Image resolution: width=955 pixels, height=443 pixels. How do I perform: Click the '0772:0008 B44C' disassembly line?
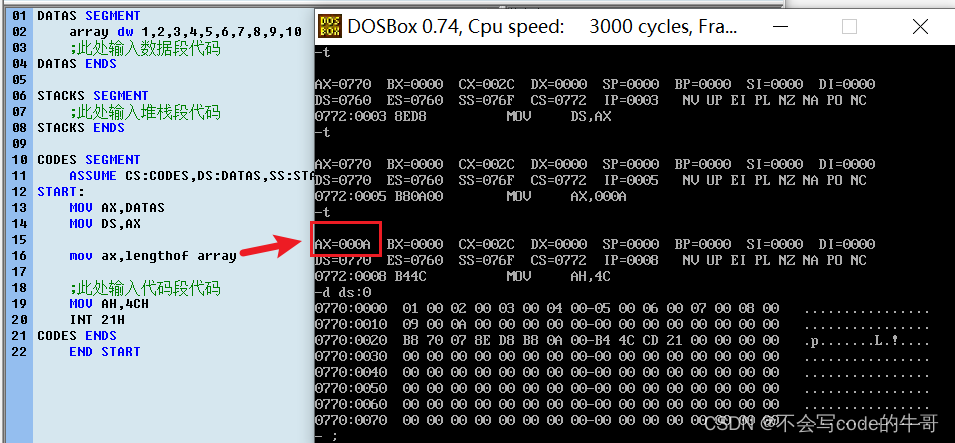coord(463,277)
